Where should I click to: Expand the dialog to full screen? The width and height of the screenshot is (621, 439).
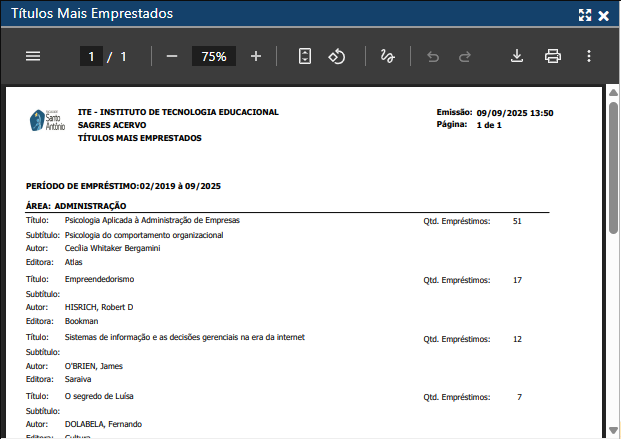click(x=585, y=15)
